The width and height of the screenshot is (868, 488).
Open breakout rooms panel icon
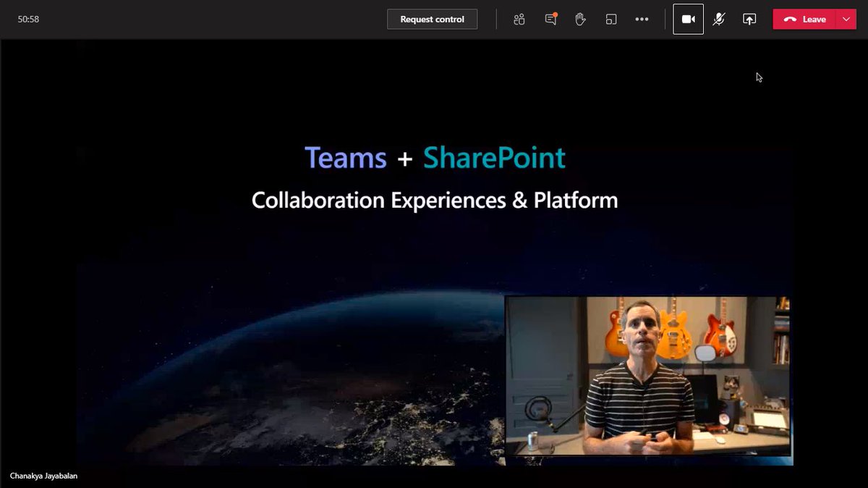[x=611, y=20]
